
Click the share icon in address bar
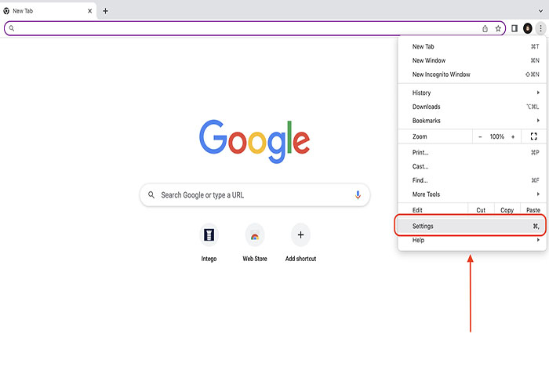tap(485, 28)
